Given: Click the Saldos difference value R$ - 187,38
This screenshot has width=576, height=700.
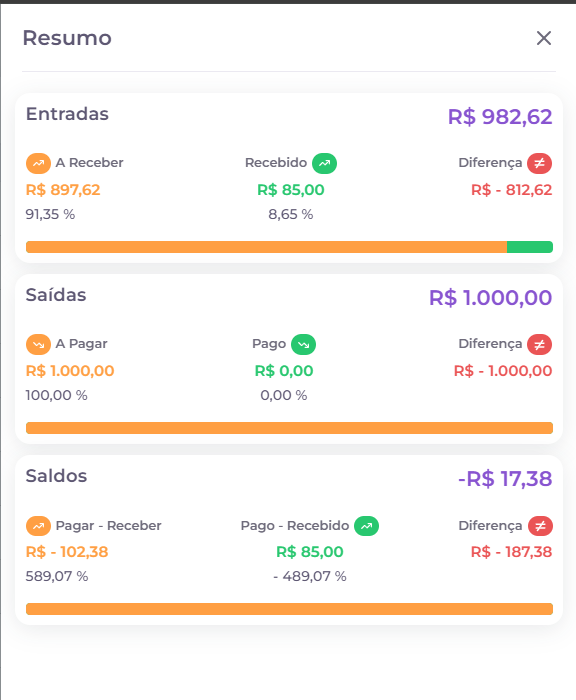Looking at the screenshot, I should point(512,552).
